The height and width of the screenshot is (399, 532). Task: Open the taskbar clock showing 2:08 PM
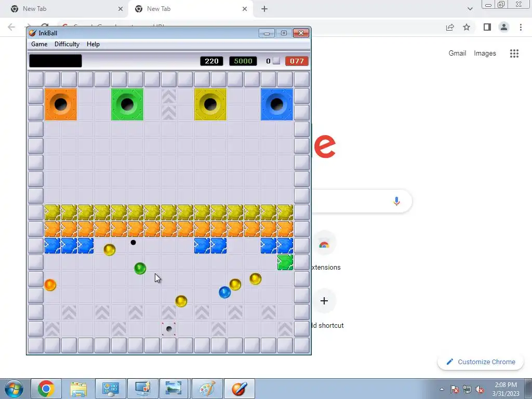coord(506,389)
